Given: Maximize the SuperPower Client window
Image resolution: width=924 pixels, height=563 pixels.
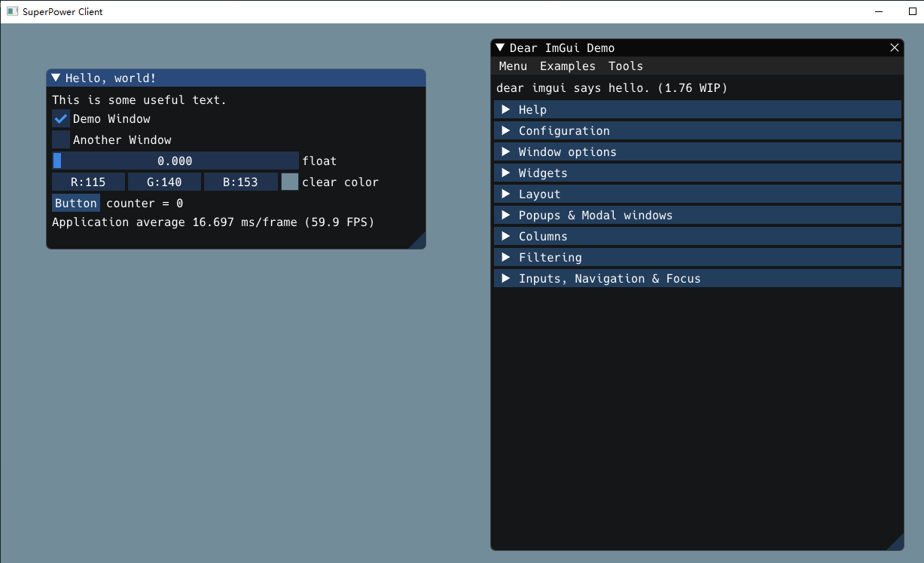Looking at the screenshot, I should 913,11.
